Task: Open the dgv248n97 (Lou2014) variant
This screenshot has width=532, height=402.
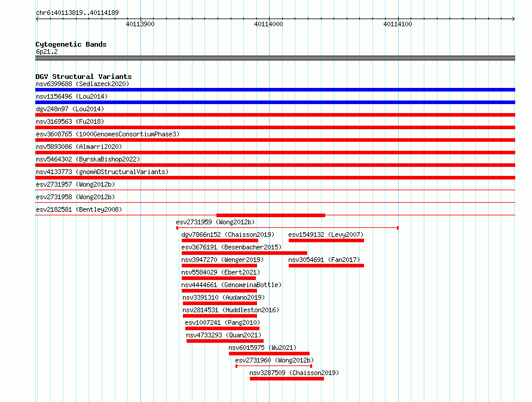Action: point(70,109)
